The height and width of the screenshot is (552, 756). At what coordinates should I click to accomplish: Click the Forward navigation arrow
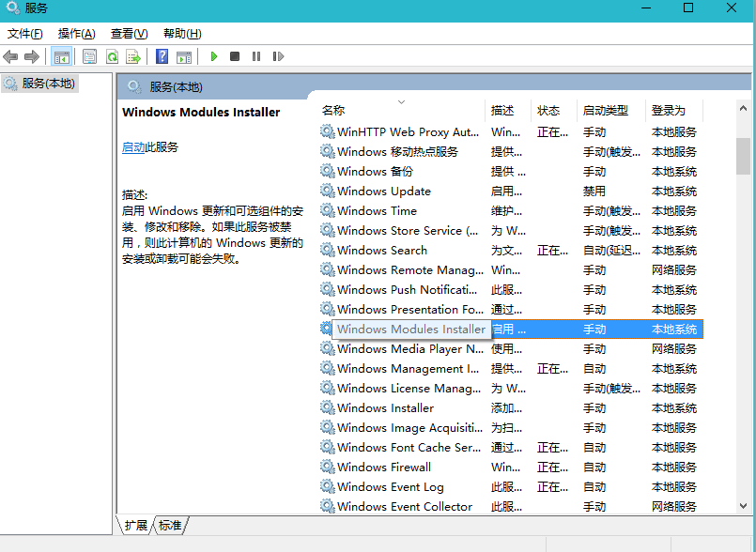coord(32,56)
